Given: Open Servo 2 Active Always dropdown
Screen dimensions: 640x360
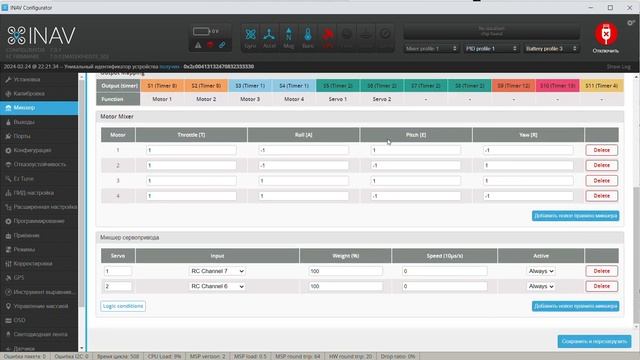Looking at the screenshot, I should point(541,287).
